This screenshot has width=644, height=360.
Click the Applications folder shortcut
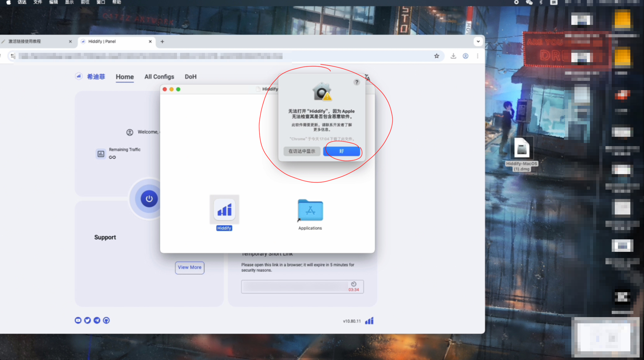pos(310,210)
